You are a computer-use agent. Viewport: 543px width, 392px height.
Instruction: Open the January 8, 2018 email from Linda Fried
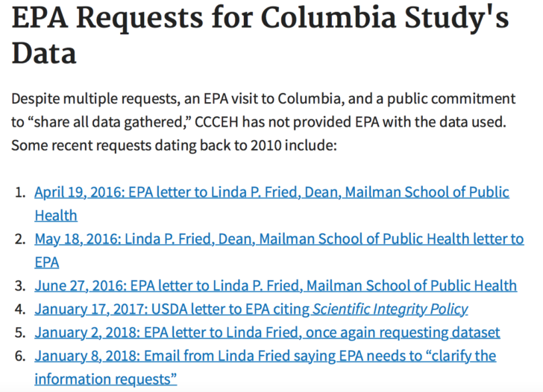tap(266, 356)
